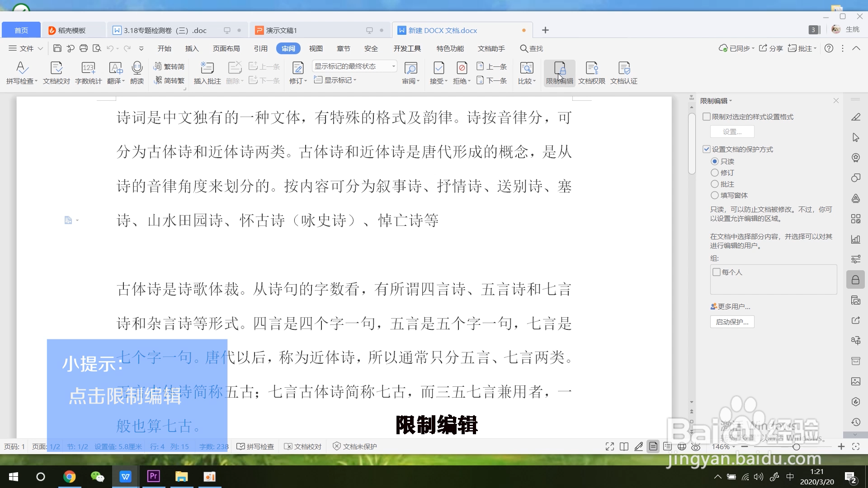This screenshot has height=488, width=868.
Task: Click the 查找 search button
Action: [x=531, y=48]
